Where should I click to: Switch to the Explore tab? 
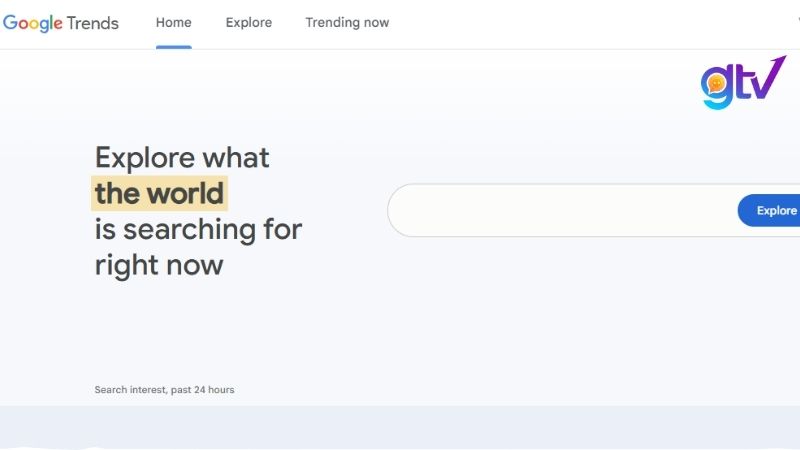pyautogui.click(x=248, y=23)
